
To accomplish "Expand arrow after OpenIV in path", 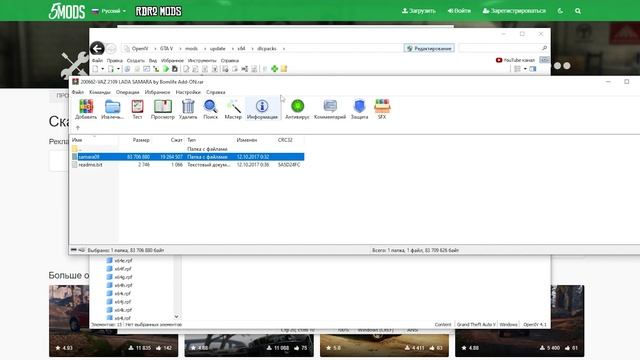I will pyautogui.click(x=155, y=49).
